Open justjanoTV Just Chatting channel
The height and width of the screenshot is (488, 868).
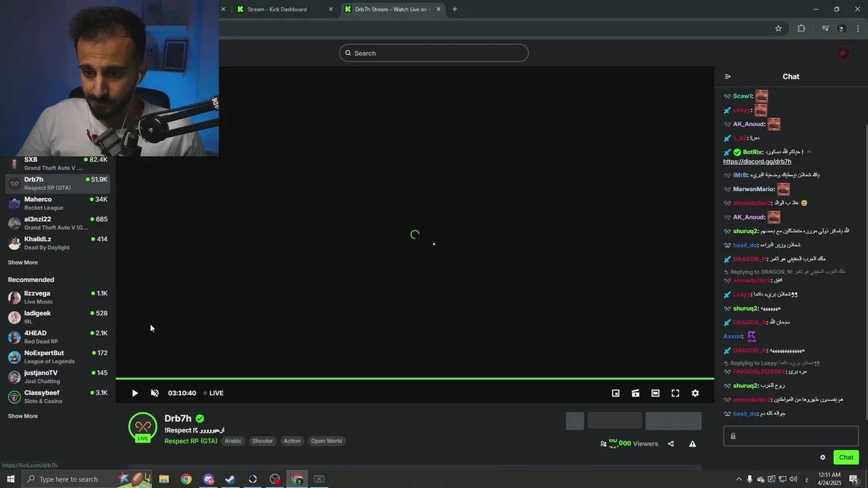click(58, 377)
